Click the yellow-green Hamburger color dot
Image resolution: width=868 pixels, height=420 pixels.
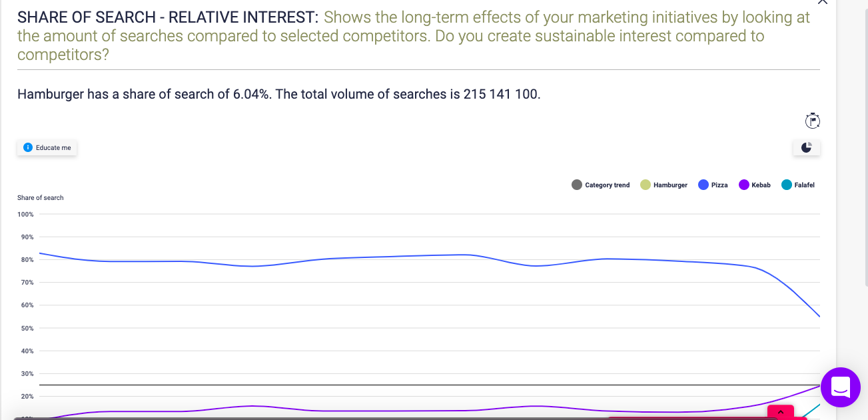pyautogui.click(x=646, y=185)
